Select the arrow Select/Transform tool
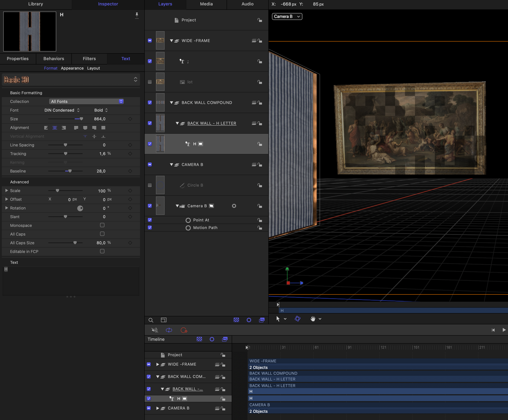The image size is (508, 420). click(278, 319)
